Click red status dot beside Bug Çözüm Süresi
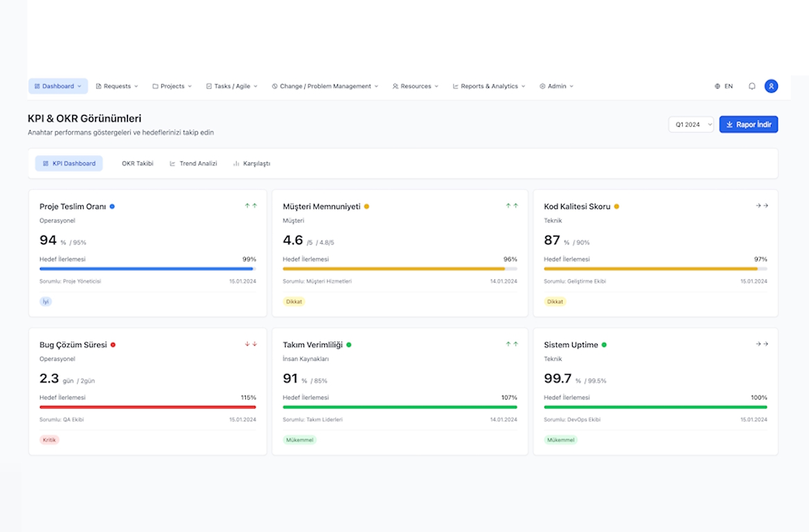809x532 pixels. [113, 345]
